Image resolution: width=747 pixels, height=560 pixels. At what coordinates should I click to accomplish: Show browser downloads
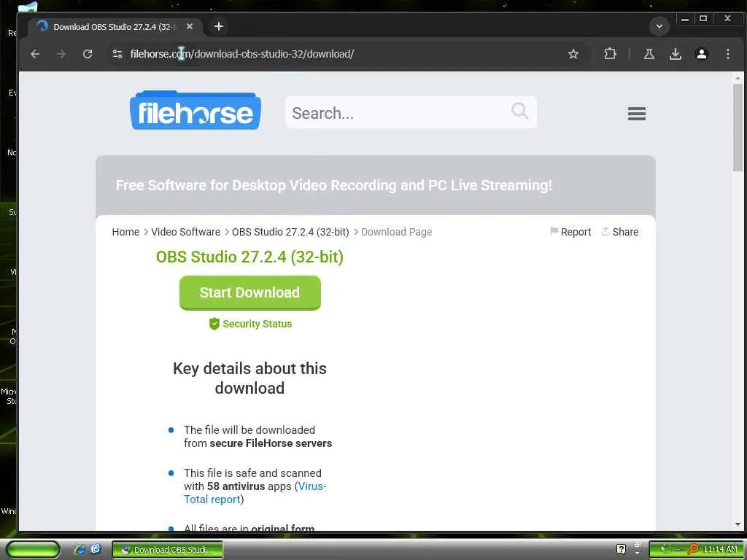click(675, 54)
